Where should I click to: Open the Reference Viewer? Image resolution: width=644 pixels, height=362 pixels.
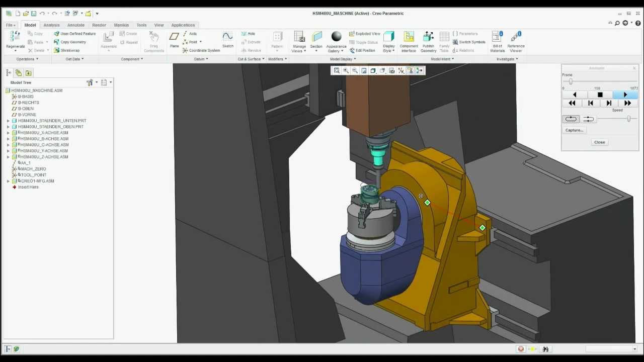coord(516,41)
